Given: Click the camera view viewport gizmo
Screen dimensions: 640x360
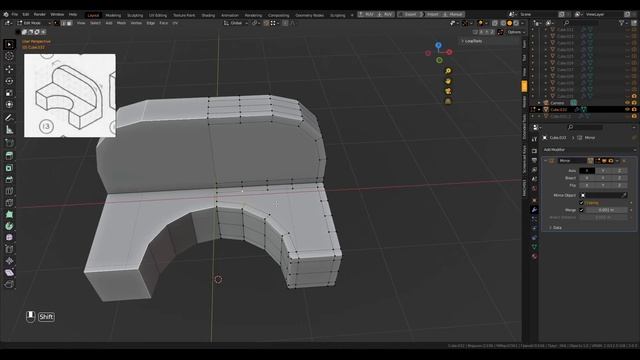Looking at the screenshot, I should (x=448, y=91).
